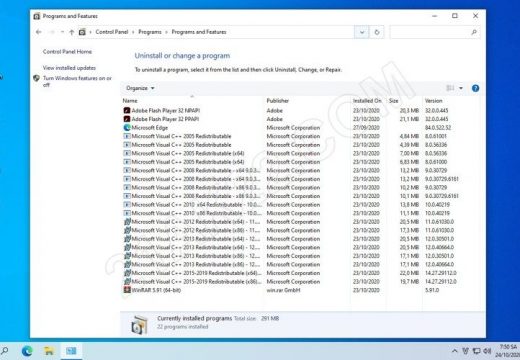Click the Back navigation arrow

(x=38, y=32)
